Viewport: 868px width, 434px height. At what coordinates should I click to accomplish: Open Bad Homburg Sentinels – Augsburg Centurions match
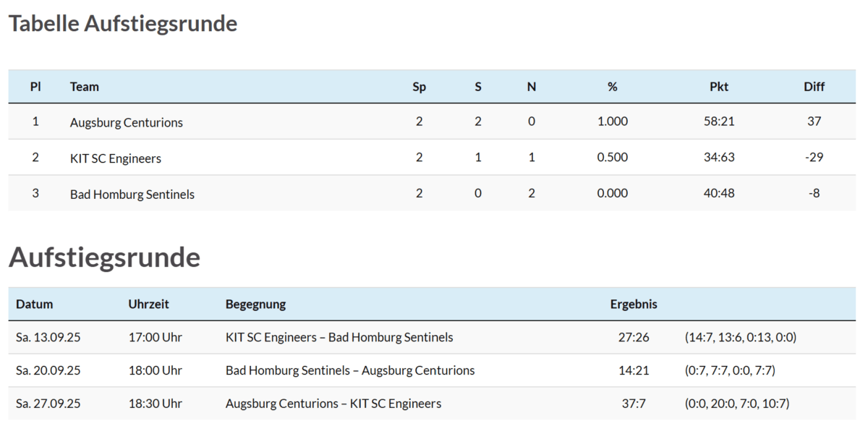[x=350, y=370]
